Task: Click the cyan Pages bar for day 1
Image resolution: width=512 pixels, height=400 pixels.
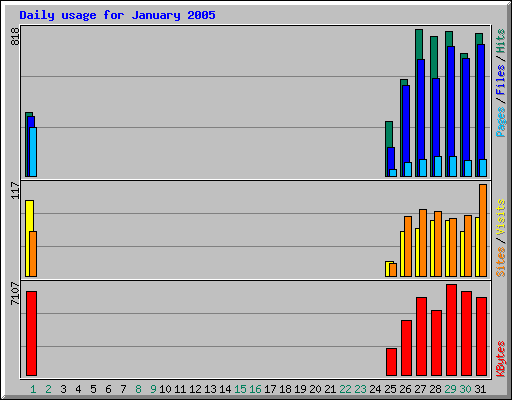Action: (33, 152)
